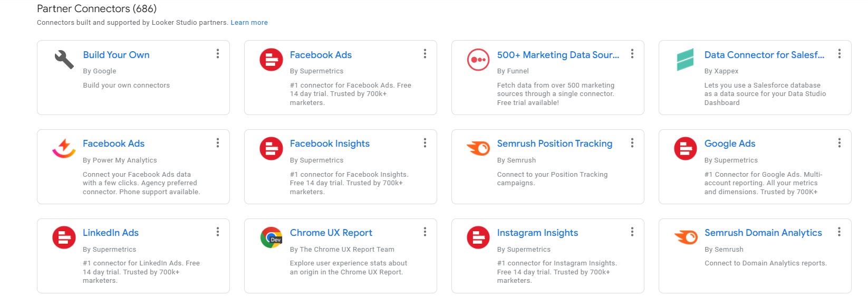The width and height of the screenshot is (868, 305).
Task: Click the Xappex Salesforce connector logo
Action: [x=685, y=60]
